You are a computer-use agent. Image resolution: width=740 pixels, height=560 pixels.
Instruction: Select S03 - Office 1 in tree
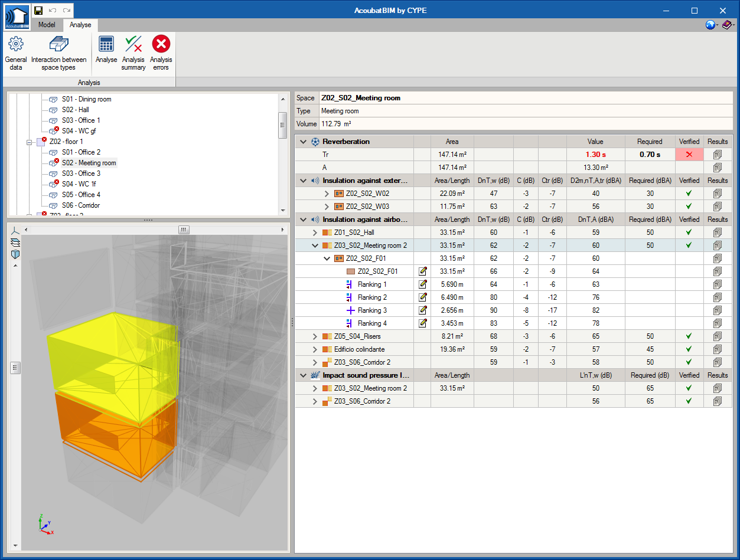click(x=82, y=120)
